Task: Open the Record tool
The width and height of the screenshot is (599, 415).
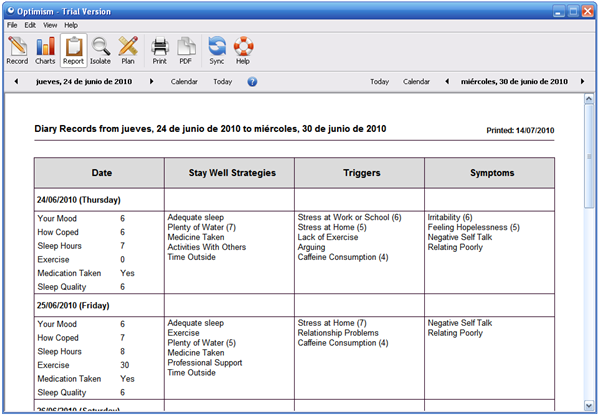Action: [17, 50]
